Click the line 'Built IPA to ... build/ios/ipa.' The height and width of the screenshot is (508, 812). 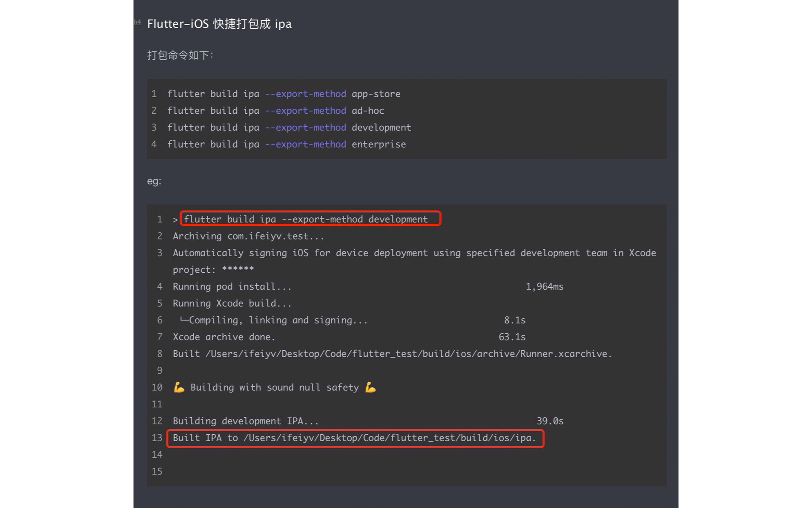354,438
